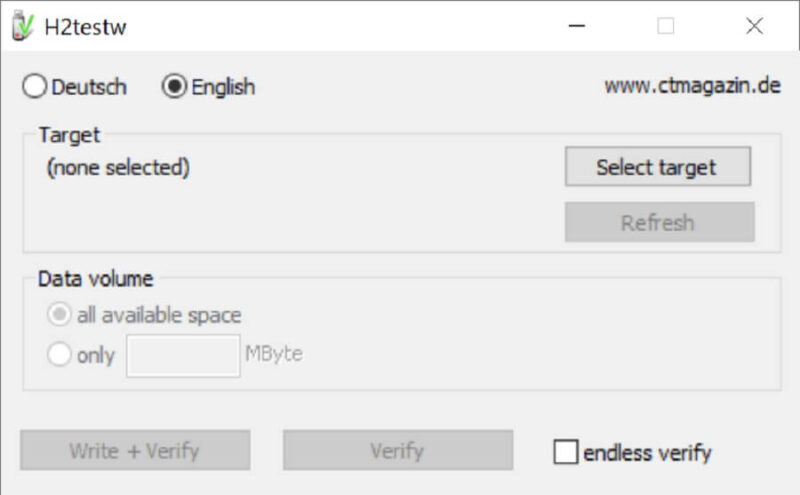This screenshot has height=495, width=800.
Task: Open the www.ctmagazin.de link
Action: 692,85
